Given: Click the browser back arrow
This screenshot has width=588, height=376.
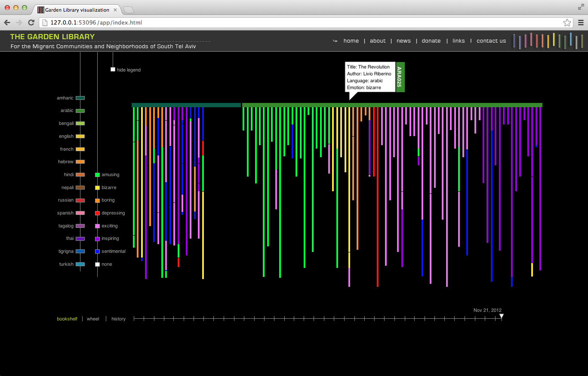Looking at the screenshot, I should point(7,23).
